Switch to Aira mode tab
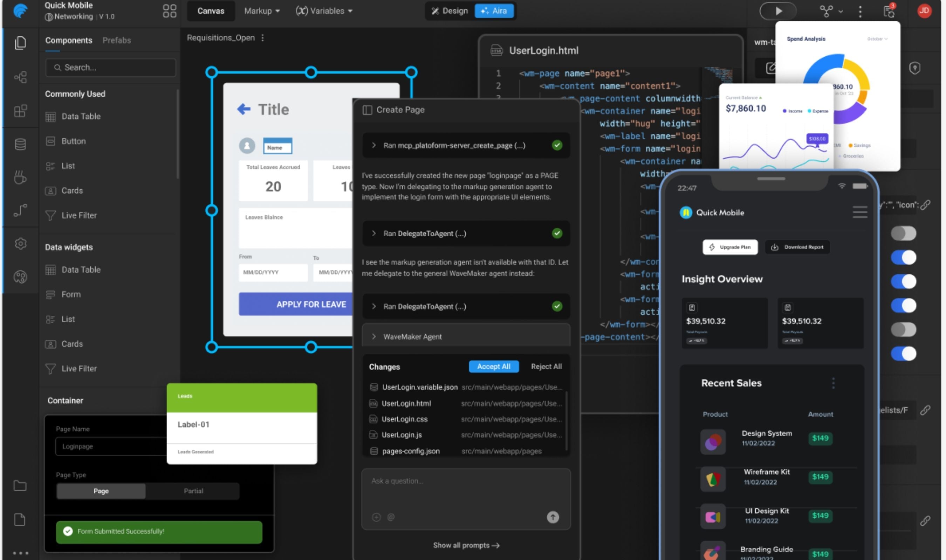This screenshot has width=946, height=560. [494, 11]
